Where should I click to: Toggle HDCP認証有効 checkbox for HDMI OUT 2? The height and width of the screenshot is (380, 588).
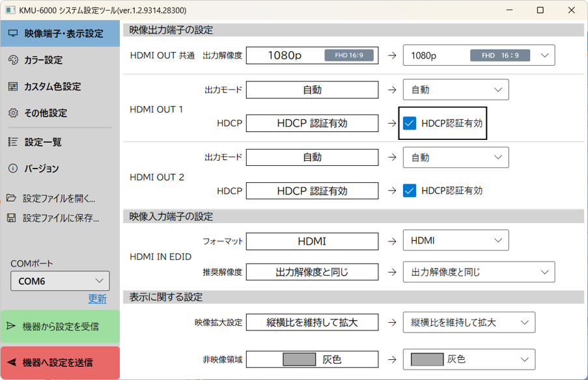[410, 191]
